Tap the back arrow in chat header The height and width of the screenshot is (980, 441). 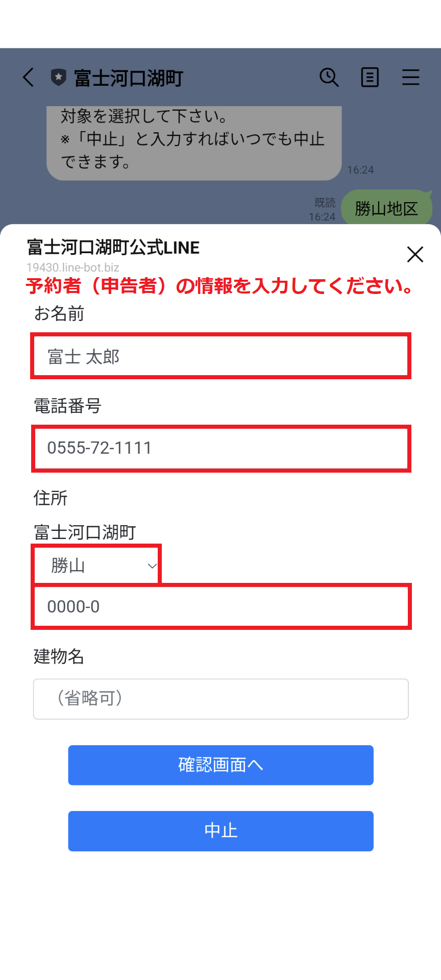[x=29, y=78]
